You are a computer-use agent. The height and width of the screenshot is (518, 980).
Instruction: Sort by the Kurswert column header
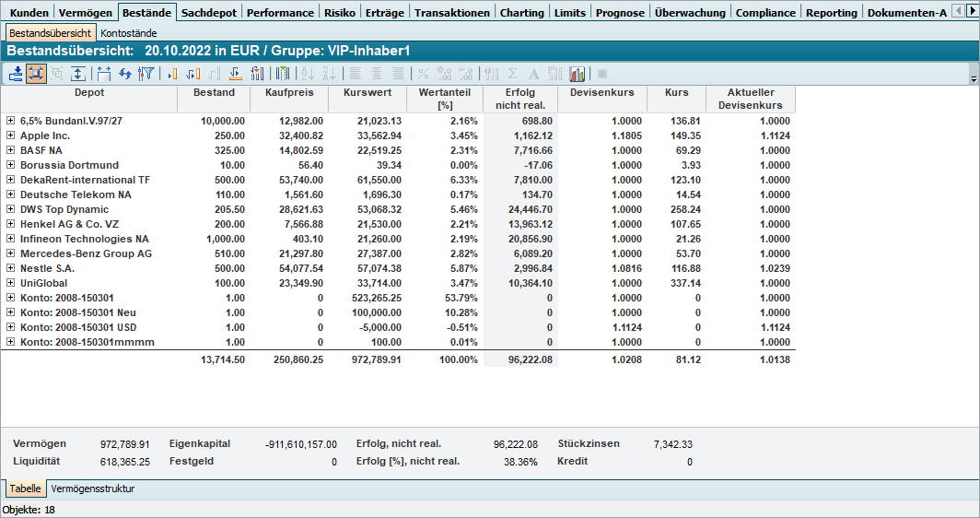tap(367, 93)
